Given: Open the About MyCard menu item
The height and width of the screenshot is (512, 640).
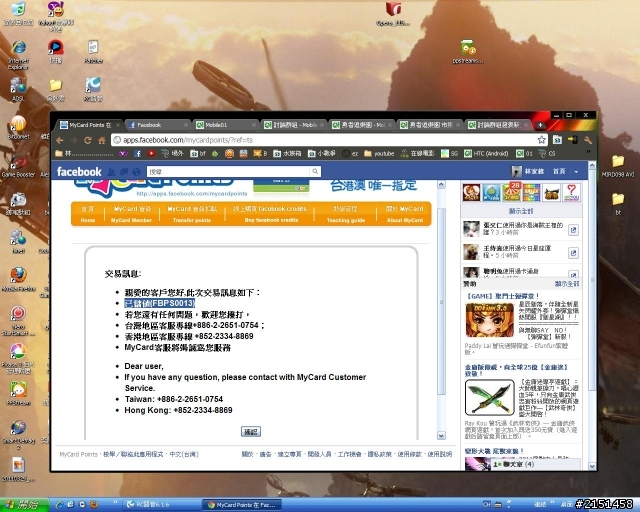Looking at the screenshot, I should (404, 214).
